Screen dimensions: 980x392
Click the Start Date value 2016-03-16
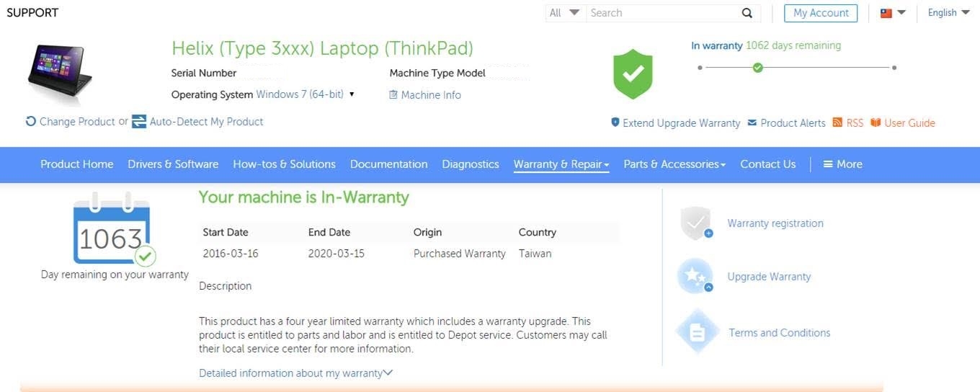(231, 254)
